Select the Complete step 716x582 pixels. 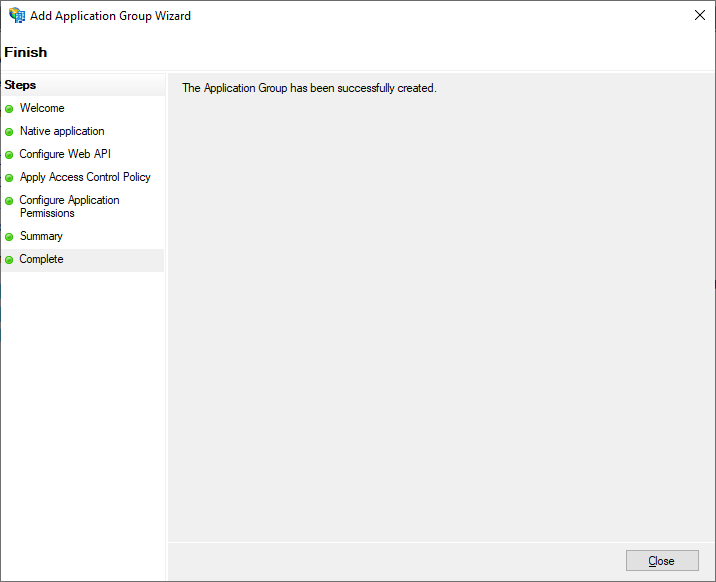[x=41, y=259]
